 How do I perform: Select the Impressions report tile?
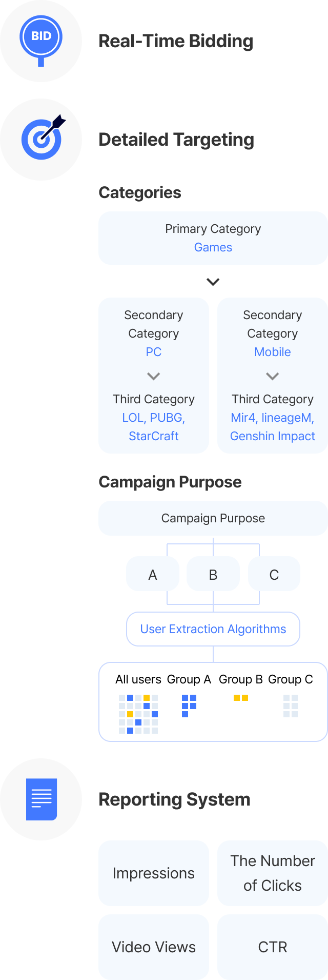[x=154, y=873]
